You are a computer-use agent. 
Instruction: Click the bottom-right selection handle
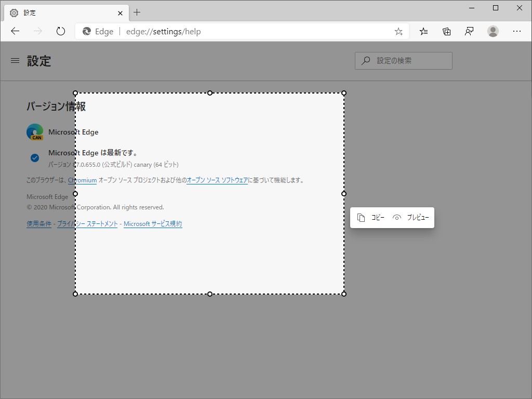pyautogui.click(x=344, y=294)
